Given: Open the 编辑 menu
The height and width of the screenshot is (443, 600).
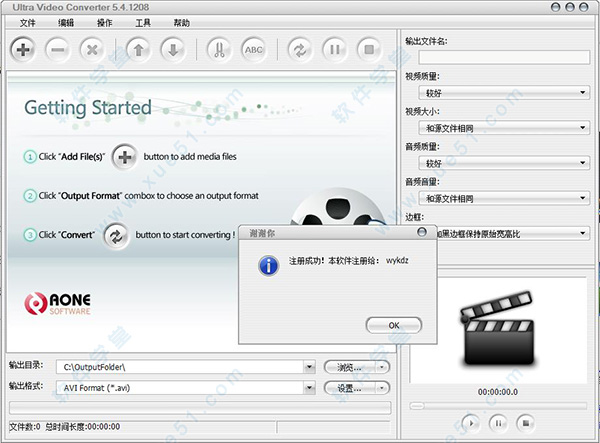Looking at the screenshot, I should pyautogui.click(x=66, y=23).
